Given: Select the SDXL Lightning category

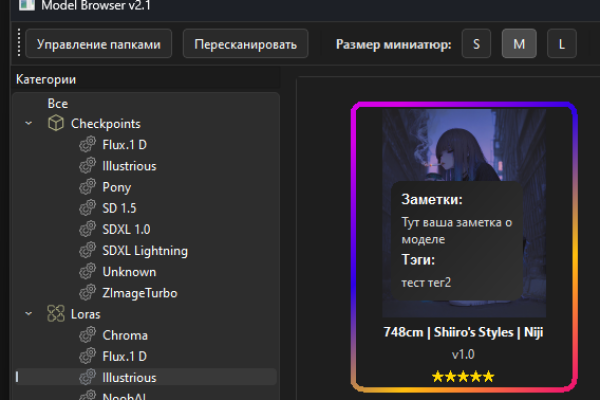Looking at the screenshot, I should (145, 251).
